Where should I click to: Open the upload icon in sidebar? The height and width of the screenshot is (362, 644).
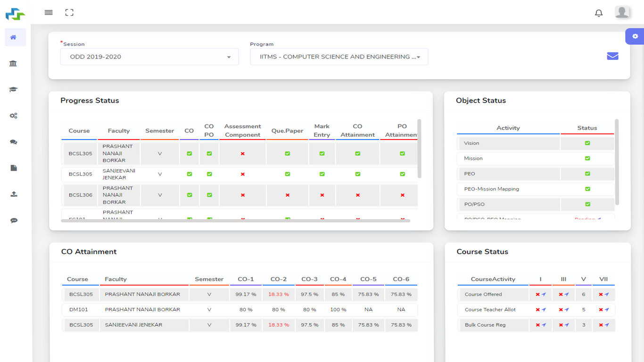click(13, 194)
